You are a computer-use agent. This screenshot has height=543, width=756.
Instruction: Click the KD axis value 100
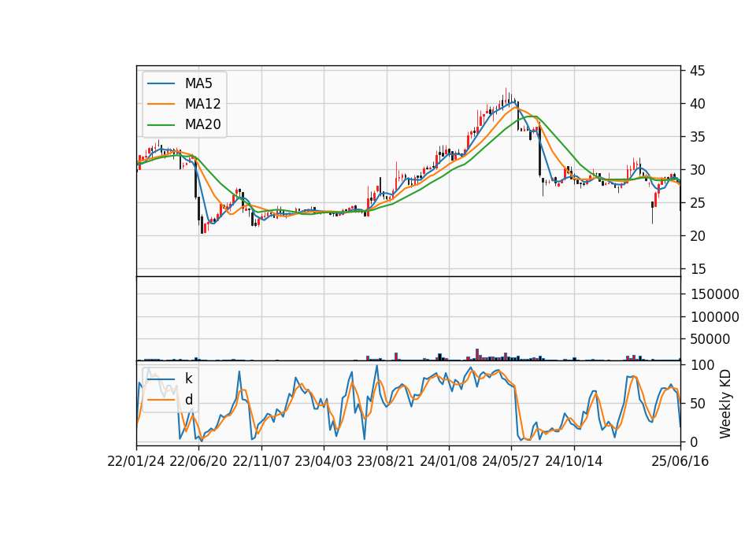[x=702, y=365]
